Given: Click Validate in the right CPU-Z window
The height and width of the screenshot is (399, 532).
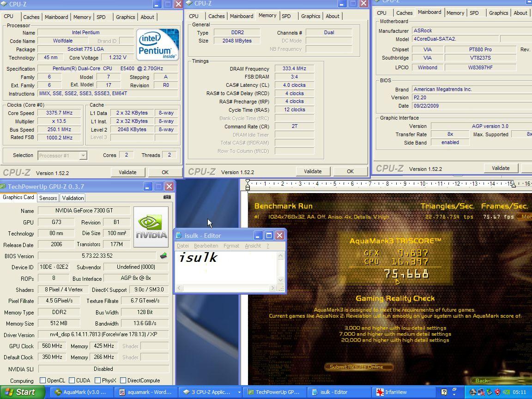Looking at the screenshot, I should (x=501, y=168).
